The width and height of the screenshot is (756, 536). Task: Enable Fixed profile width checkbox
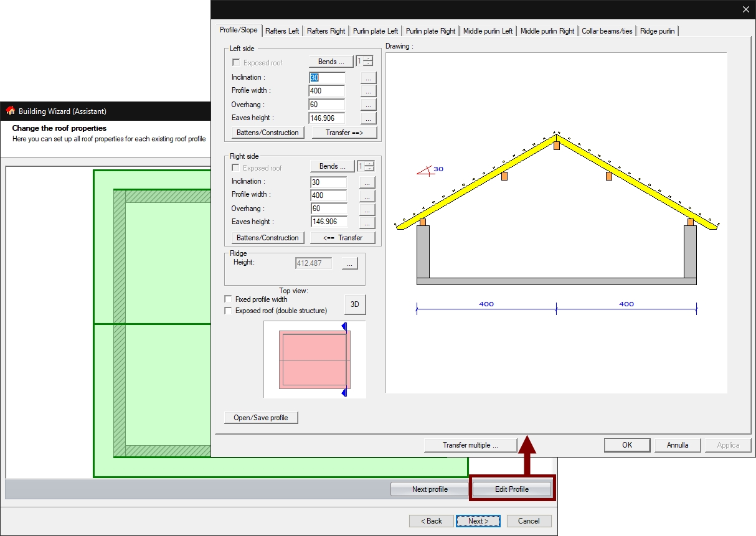coord(229,299)
